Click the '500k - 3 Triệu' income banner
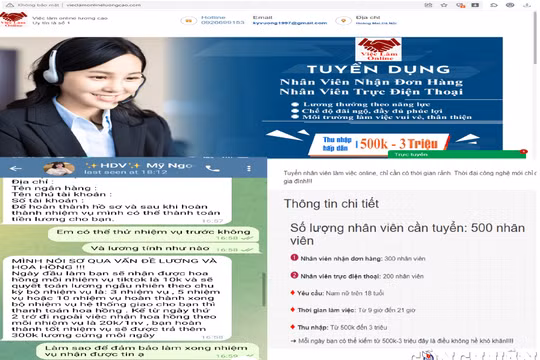This screenshot has height=360, width=540. point(379,144)
